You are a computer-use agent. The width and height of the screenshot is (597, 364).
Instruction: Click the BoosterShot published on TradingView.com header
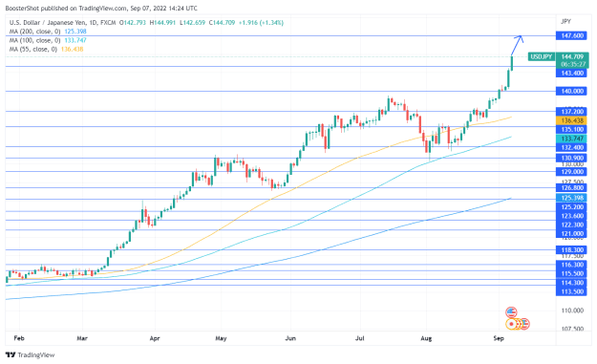coord(101,8)
